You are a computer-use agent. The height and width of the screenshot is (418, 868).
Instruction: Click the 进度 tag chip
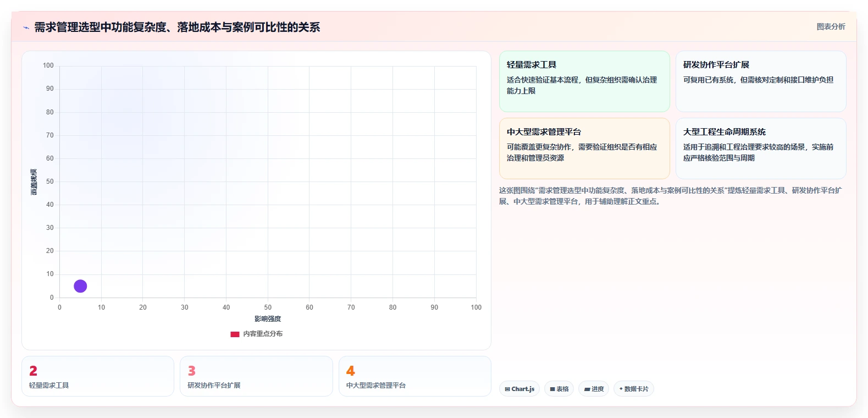pos(594,389)
